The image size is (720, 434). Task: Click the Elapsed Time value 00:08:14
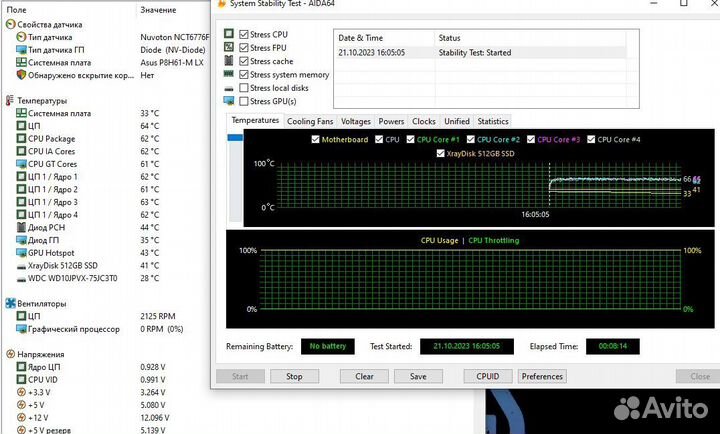613,346
